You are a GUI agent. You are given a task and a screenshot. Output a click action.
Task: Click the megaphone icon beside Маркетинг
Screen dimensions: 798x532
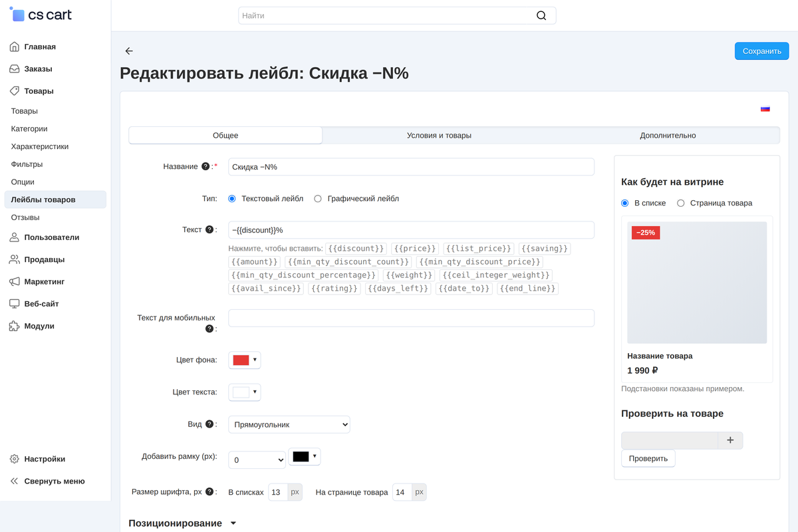[x=15, y=281]
